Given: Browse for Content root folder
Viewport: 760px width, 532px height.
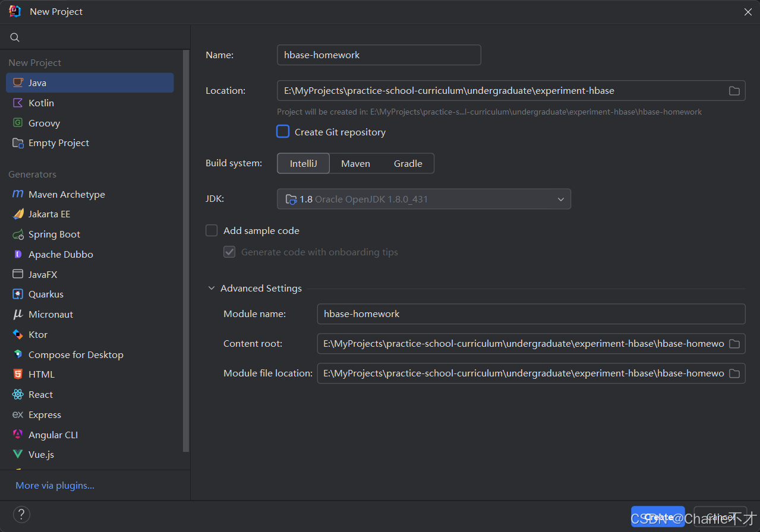Looking at the screenshot, I should pyautogui.click(x=734, y=344).
